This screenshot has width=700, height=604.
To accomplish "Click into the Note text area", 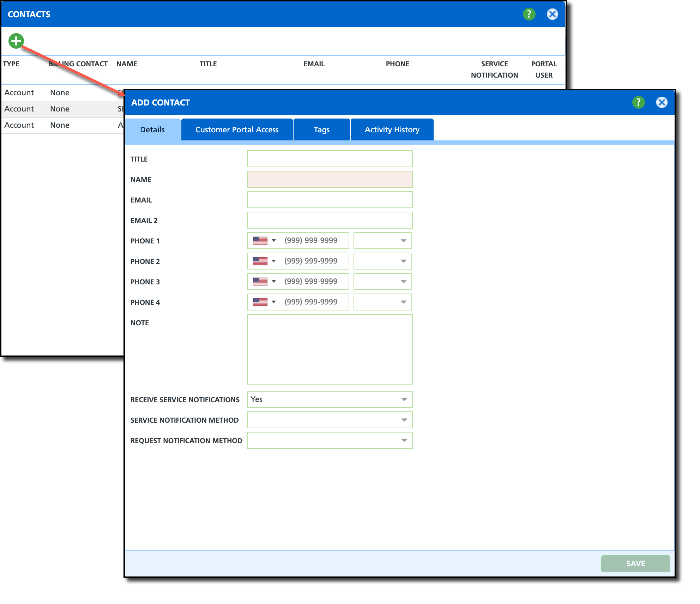I will pos(330,349).
